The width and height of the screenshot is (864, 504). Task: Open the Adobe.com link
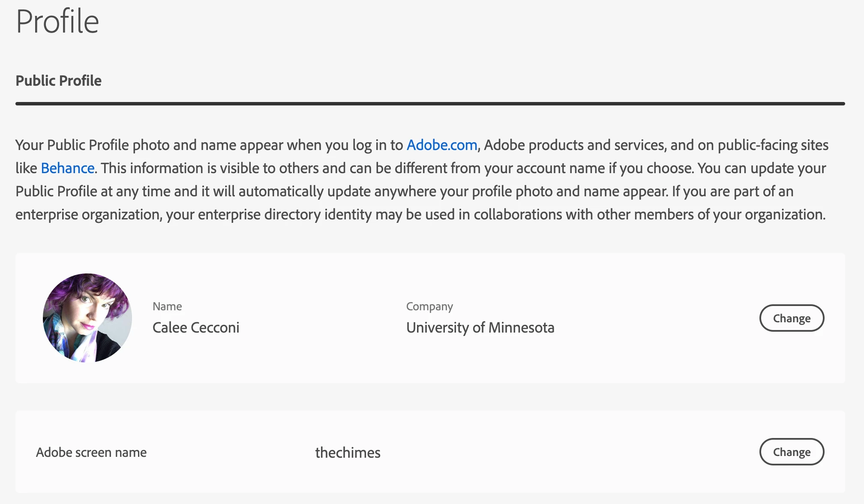(x=442, y=145)
